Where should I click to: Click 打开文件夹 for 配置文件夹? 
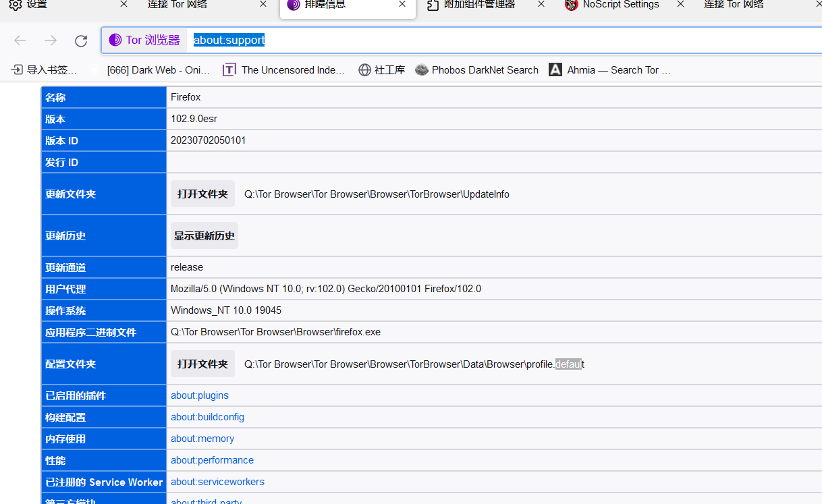[202, 364]
